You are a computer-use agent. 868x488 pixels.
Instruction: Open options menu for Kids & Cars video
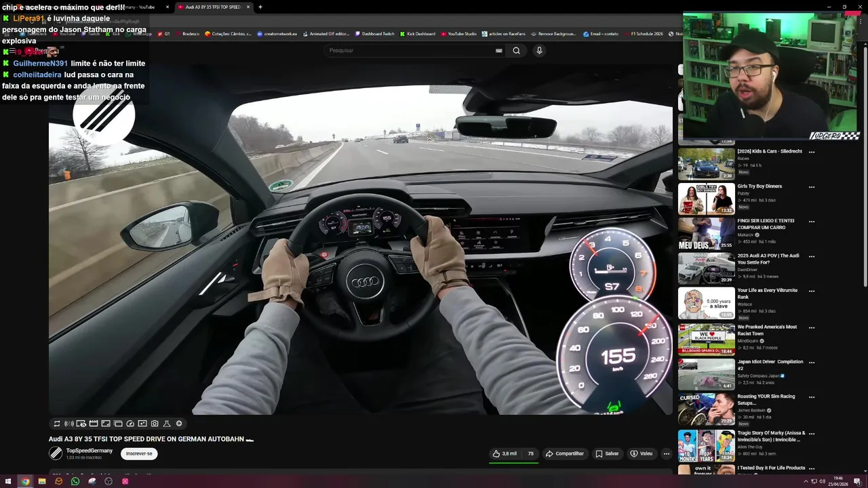(812, 152)
